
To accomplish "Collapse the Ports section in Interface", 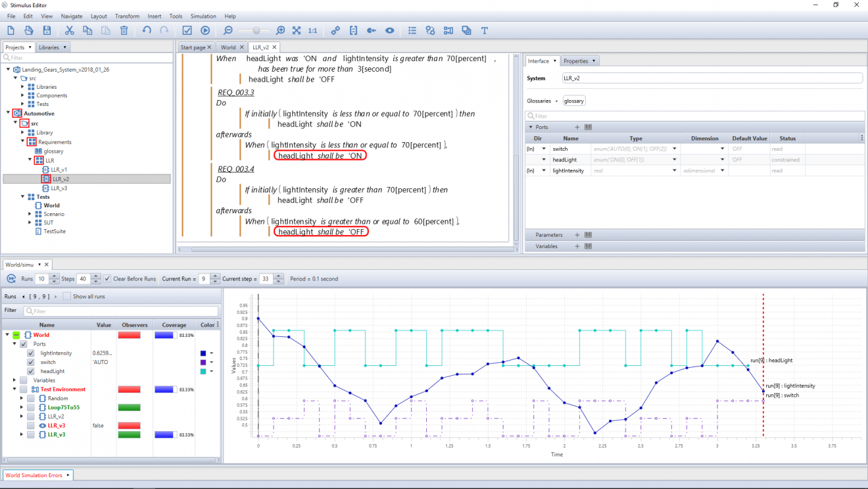I will tap(531, 127).
